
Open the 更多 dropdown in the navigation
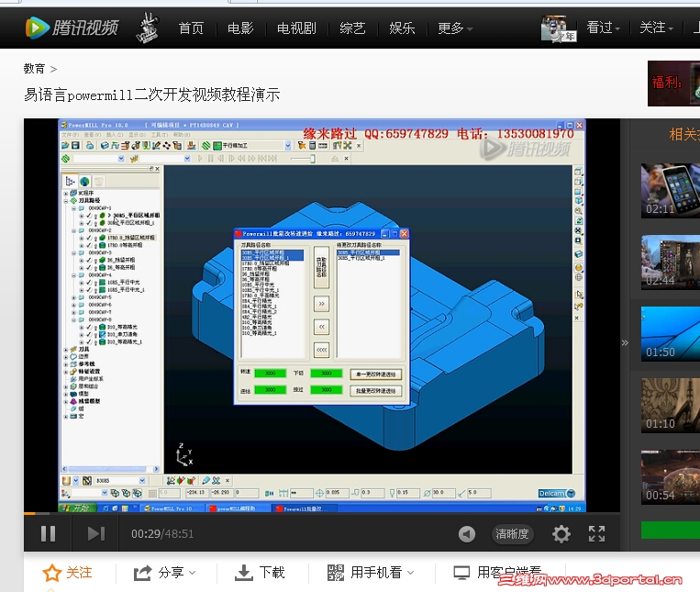(455, 28)
